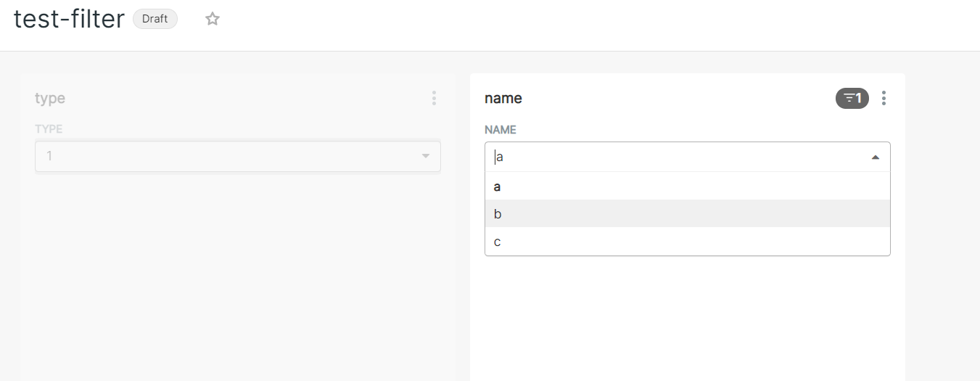Image resolution: width=980 pixels, height=381 pixels.
Task: Pick option "c" in the dropdown list
Action: click(x=688, y=242)
